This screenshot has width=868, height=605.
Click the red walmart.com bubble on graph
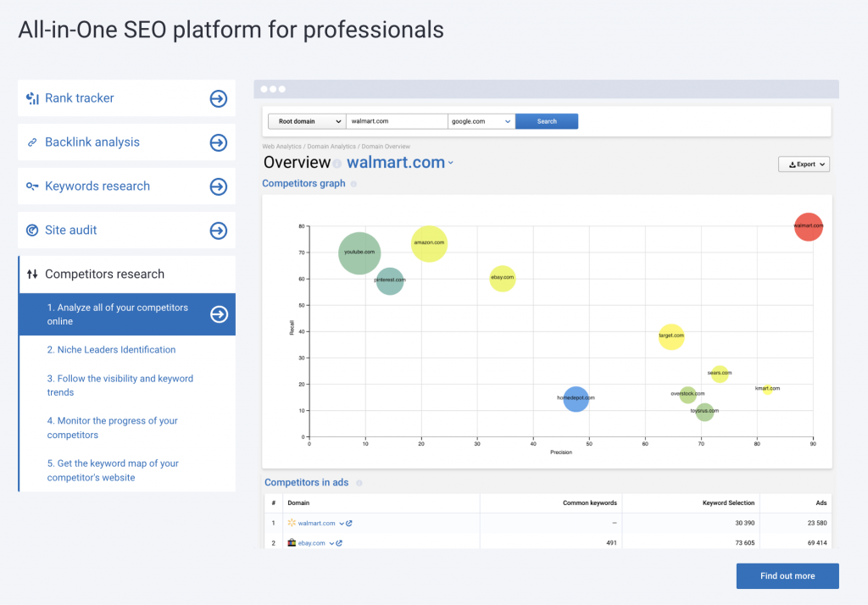808,226
